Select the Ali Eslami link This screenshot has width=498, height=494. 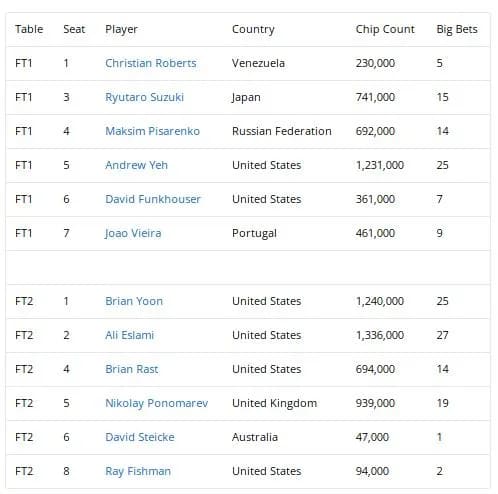click(129, 335)
